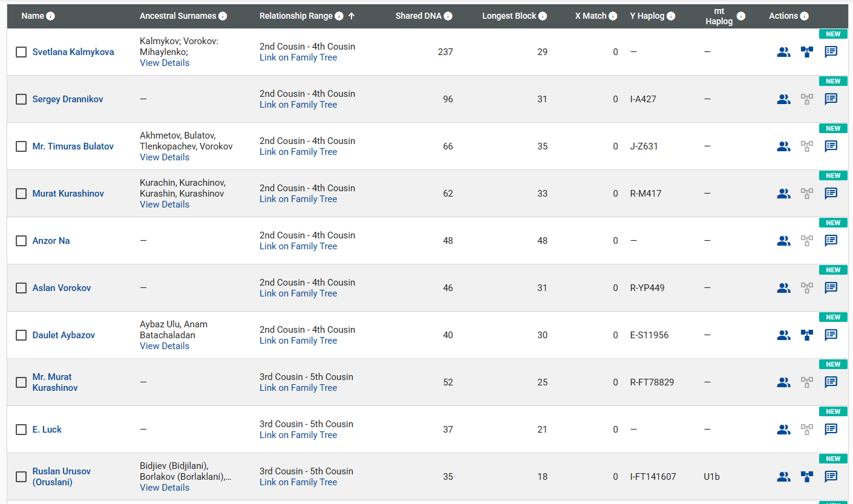Sort by mt Haplog column header

[719, 16]
